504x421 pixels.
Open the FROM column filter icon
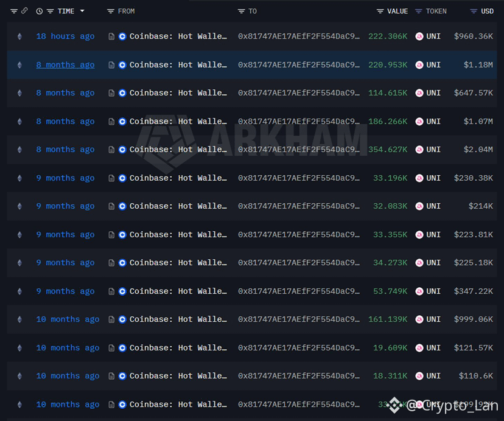(x=111, y=11)
